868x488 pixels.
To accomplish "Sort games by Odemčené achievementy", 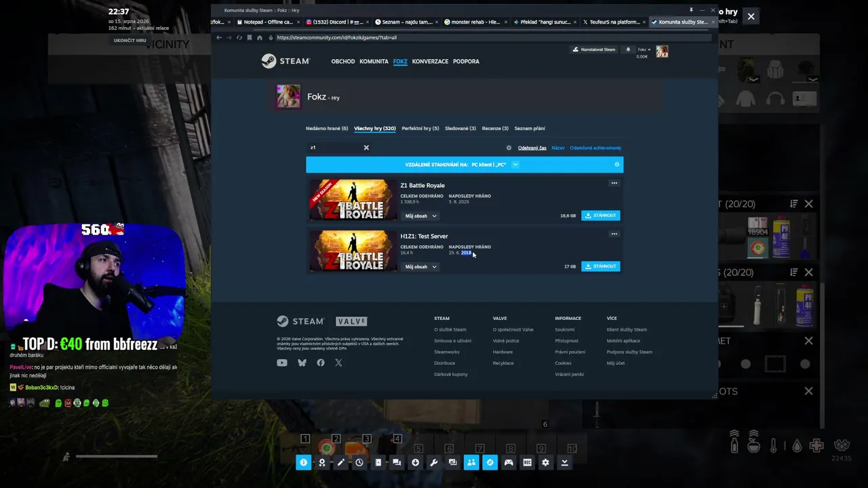I will [595, 148].
